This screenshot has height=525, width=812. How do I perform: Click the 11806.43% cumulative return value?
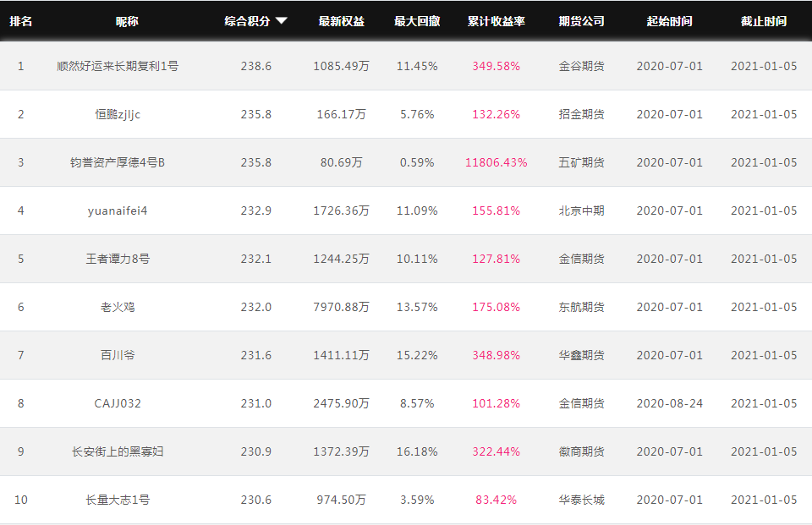click(x=497, y=162)
